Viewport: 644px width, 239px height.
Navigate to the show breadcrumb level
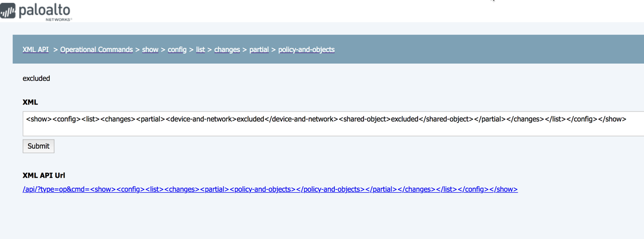[150, 50]
